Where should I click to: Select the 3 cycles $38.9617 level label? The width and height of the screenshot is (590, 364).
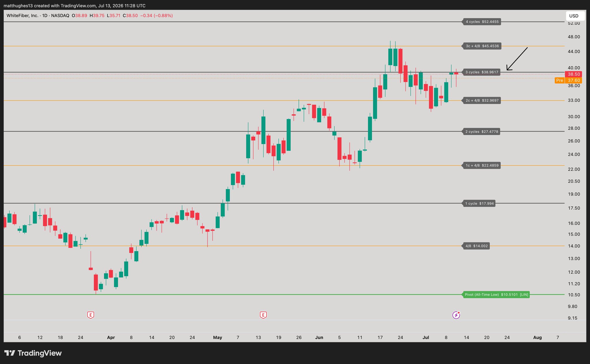coord(482,72)
